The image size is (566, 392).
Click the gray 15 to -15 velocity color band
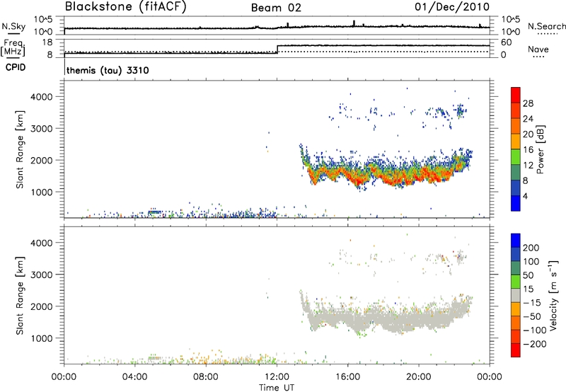(516, 295)
